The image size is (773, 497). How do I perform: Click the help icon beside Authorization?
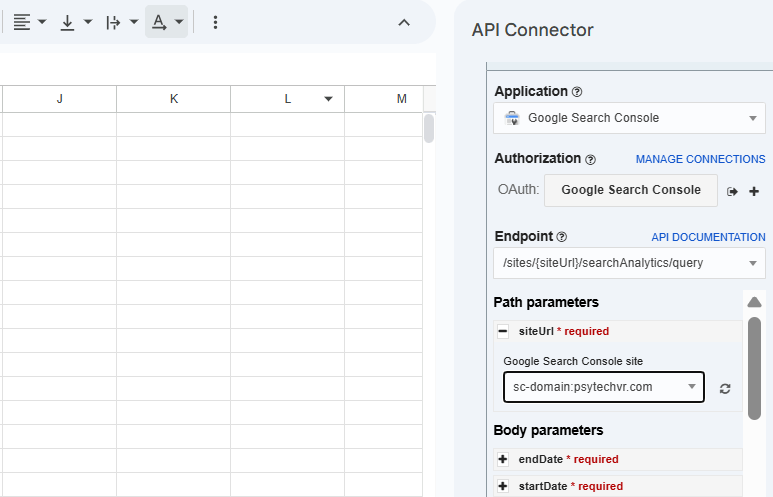[x=590, y=159]
